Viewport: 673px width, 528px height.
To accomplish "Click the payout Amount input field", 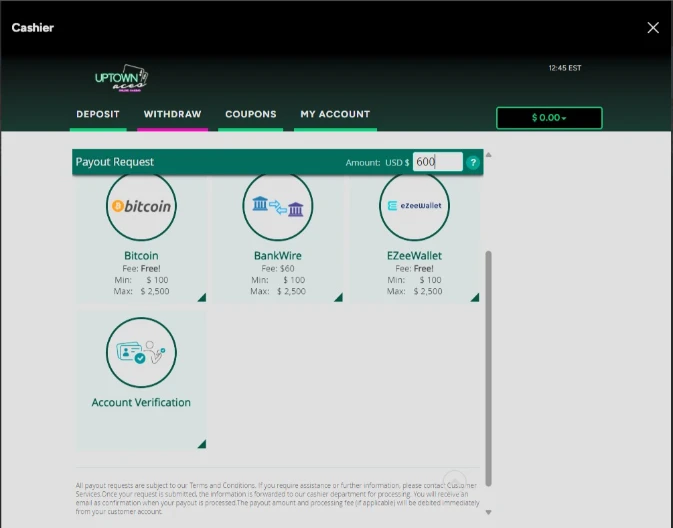I will [437, 162].
